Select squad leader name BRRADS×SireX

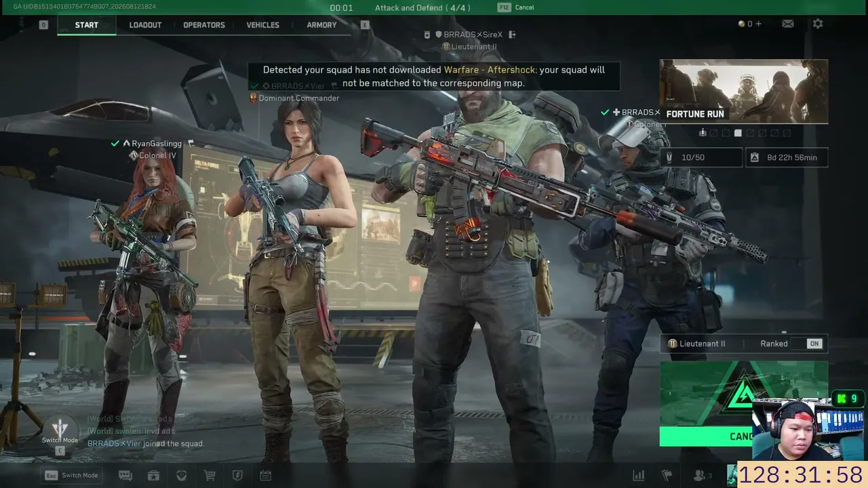(x=473, y=35)
